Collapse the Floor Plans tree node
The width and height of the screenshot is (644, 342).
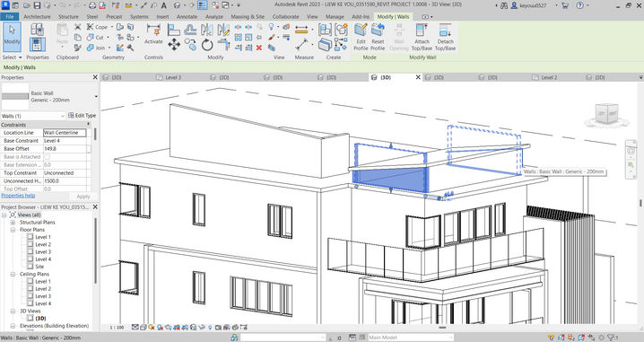[13, 230]
